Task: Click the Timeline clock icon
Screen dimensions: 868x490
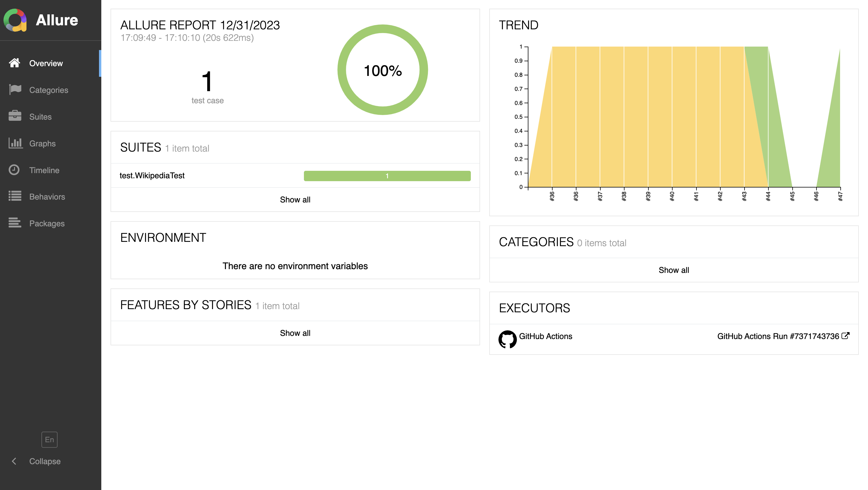Action: pos(14,170)
